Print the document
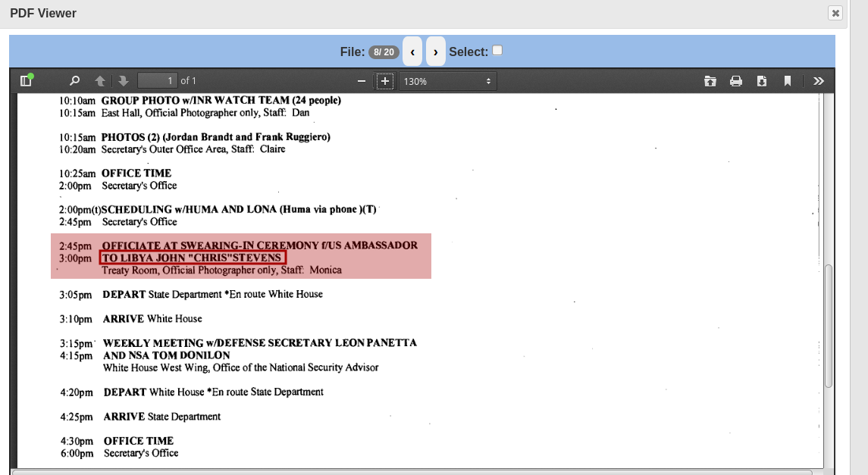The image size is (868, 475). (x=735, y=81)
